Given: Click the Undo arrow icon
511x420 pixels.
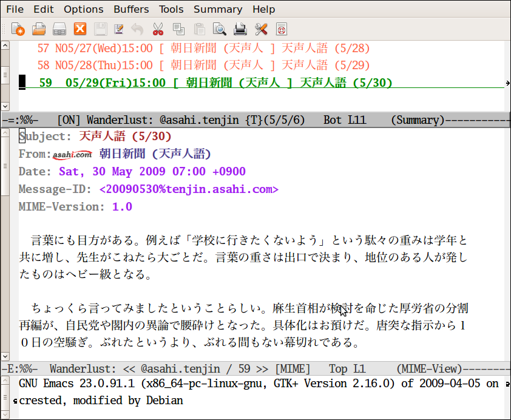Looking at the screenshot, I should tap(137, 29).
